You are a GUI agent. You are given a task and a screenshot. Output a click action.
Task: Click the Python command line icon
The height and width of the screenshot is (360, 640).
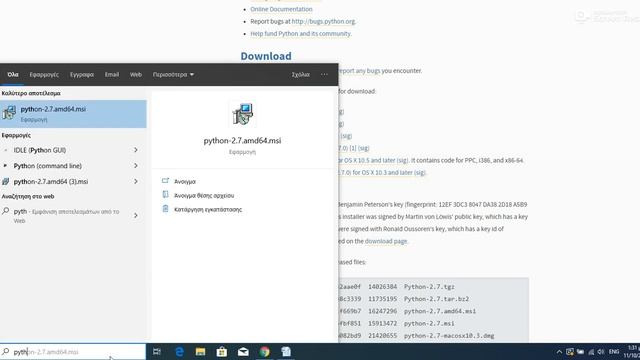5,166
